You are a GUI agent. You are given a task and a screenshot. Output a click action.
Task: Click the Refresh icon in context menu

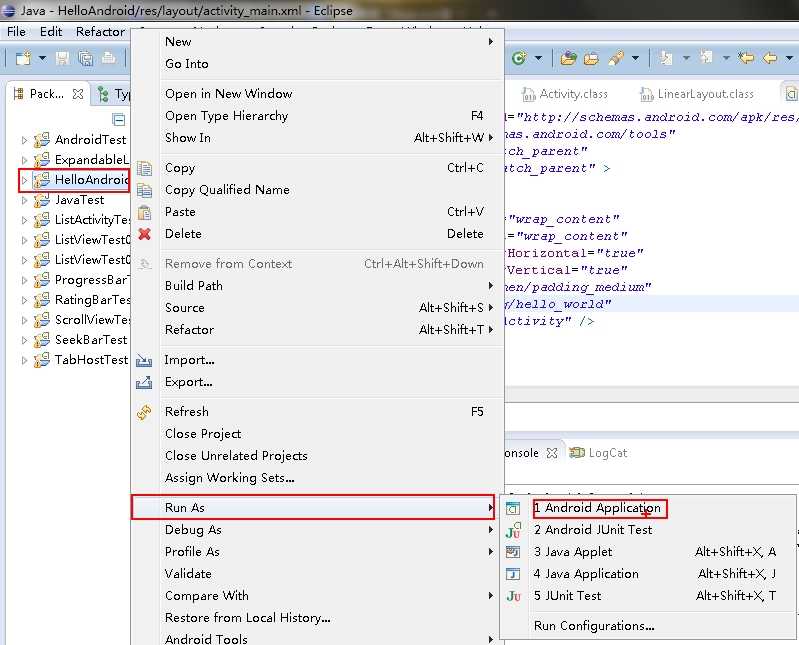144,412
